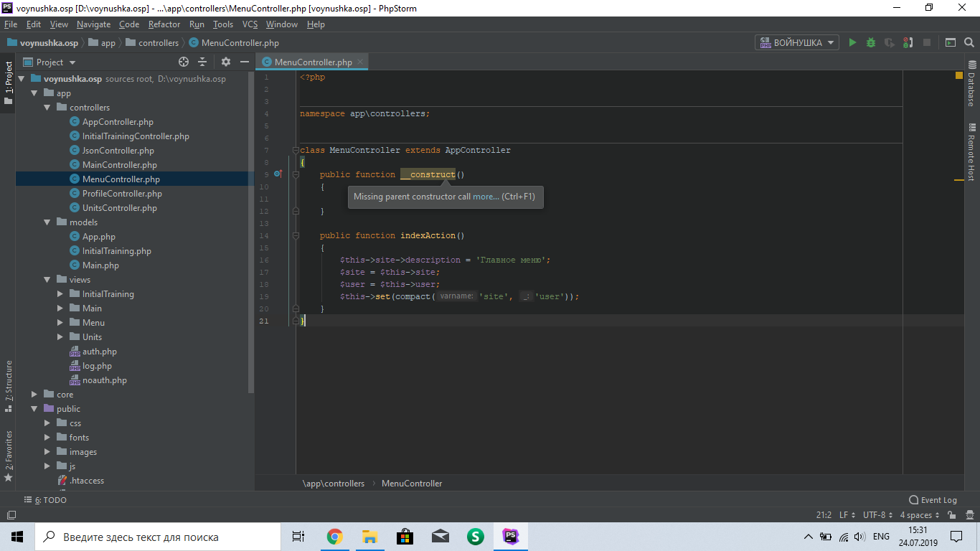Start debugging with the green bug icon
Screen dimensions: 980x551
(871, 42)
